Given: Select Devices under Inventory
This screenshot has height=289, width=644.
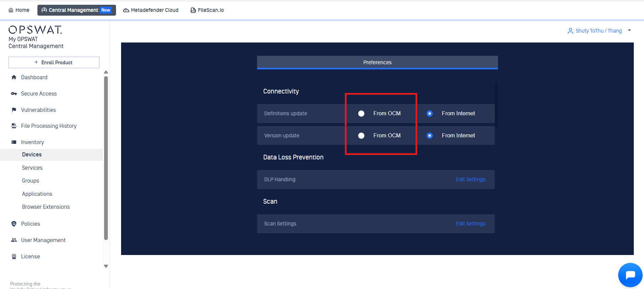Looking at the screenshot, I should 51,155.
